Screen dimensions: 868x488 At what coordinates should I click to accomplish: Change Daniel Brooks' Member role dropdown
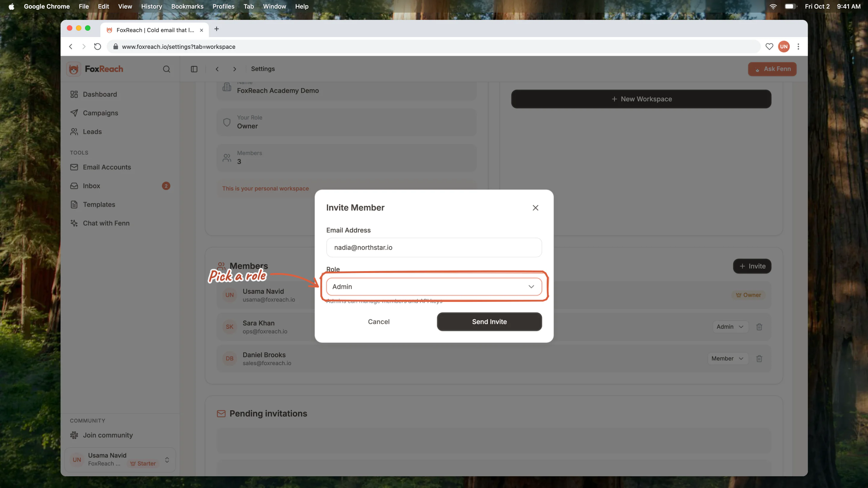click(x=728, y=359)
